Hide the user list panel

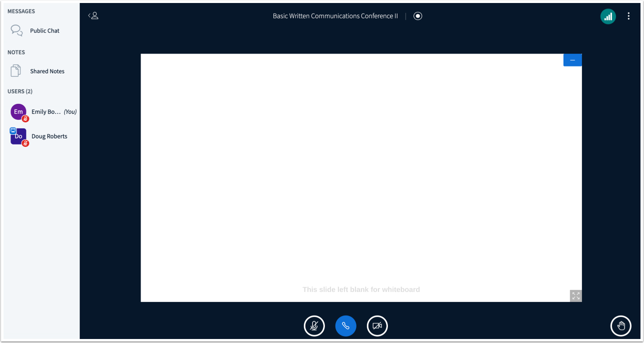[93, 16]
